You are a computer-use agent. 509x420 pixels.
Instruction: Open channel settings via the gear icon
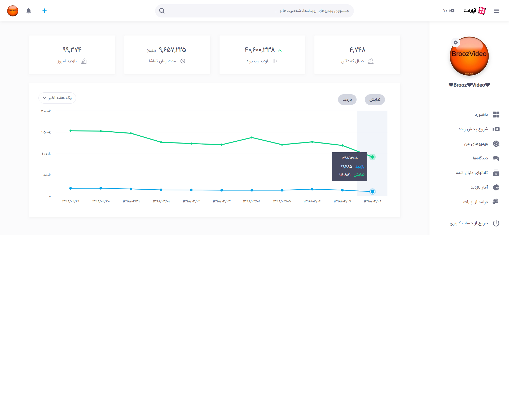(455, 42)
